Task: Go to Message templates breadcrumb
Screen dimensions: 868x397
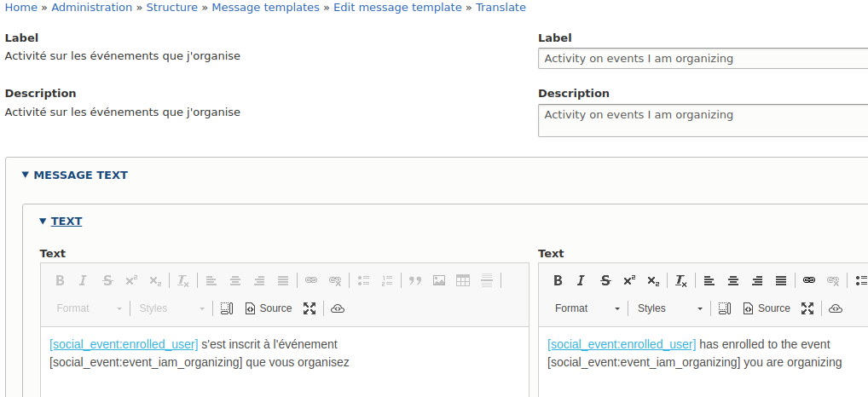Action: [266, 8]
